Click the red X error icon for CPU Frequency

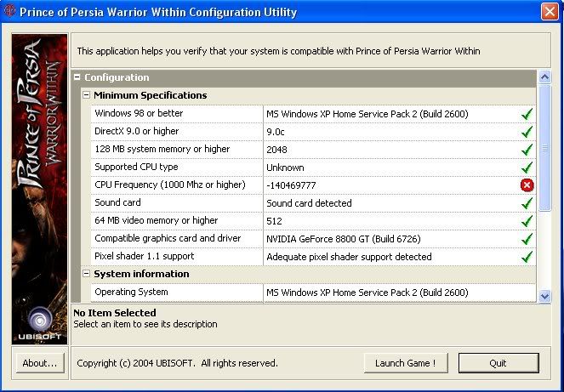click(x=527, y=185)
